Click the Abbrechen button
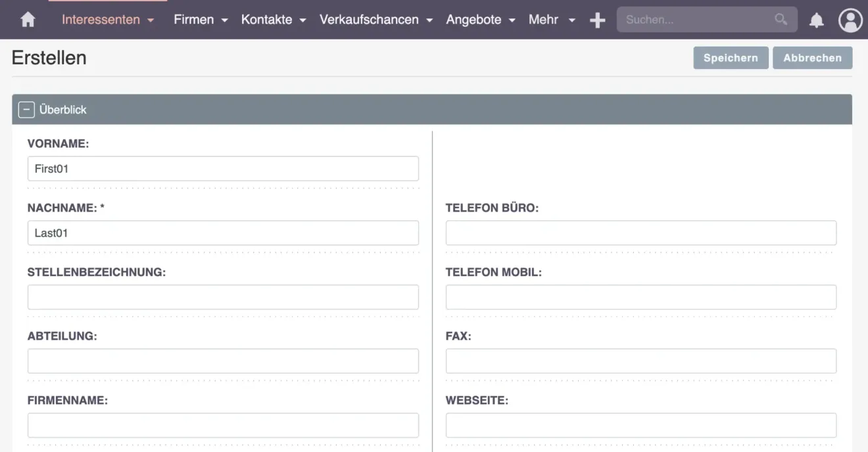This screenshot has height=452, width=868. (812, 57)
